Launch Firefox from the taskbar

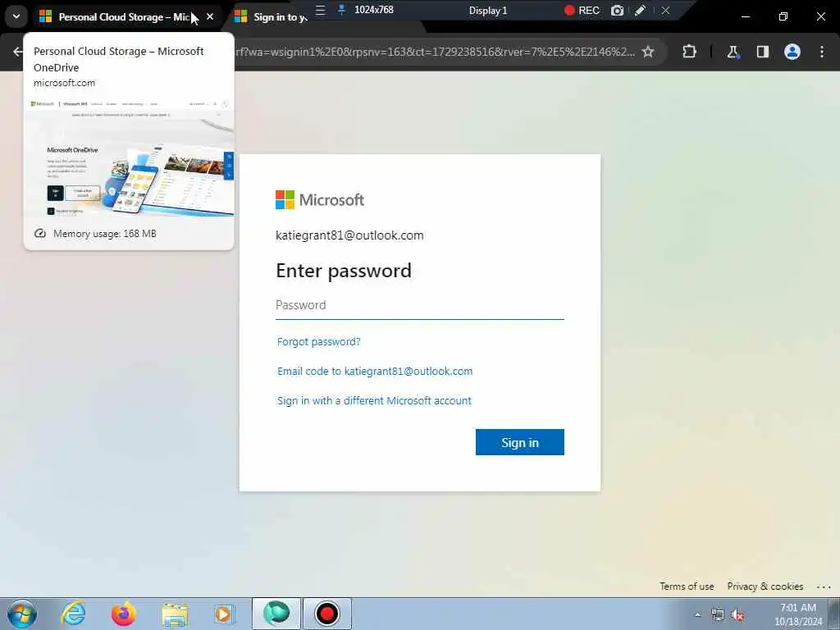coord(123,614)
